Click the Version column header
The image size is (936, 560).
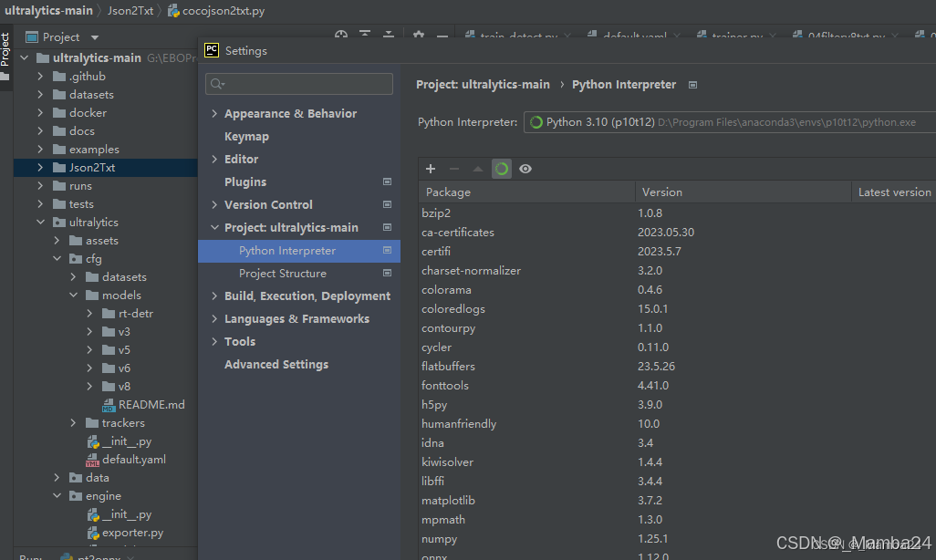[744, 192]
